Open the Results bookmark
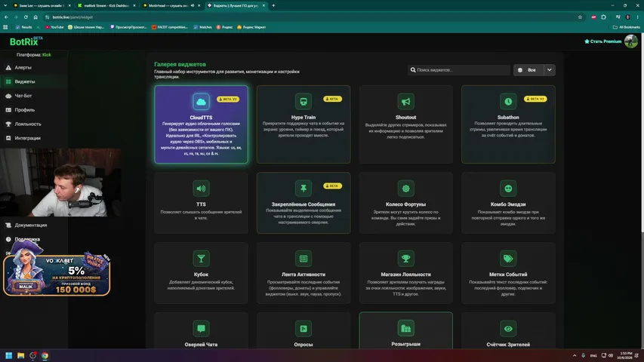Screen dimensions: 644x362 click(x=24, y=27)
